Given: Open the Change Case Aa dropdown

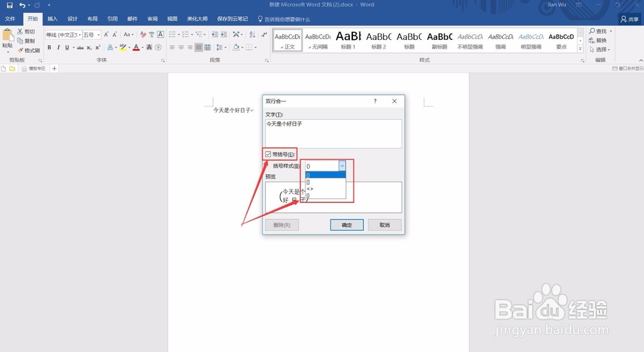Looking at the screenshot, I should click(129, 35).
